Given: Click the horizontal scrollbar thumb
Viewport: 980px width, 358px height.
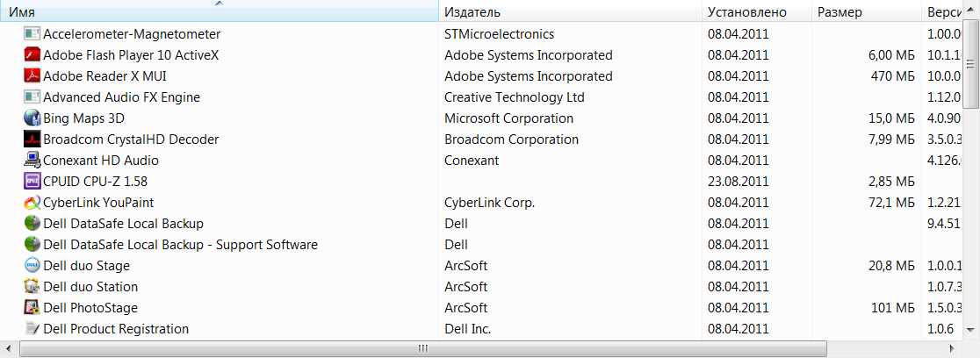Looking at the screenshot, I should coord(422,349).
